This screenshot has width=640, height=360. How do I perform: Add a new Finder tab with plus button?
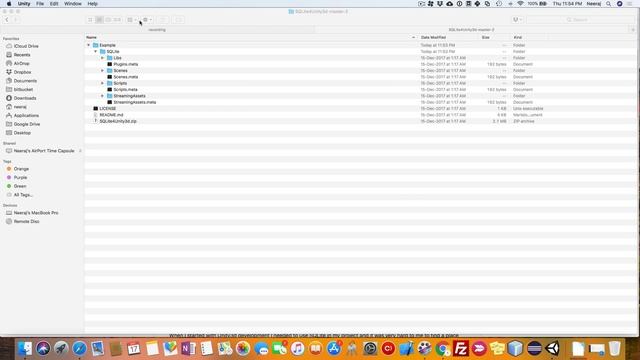point(633,30)
